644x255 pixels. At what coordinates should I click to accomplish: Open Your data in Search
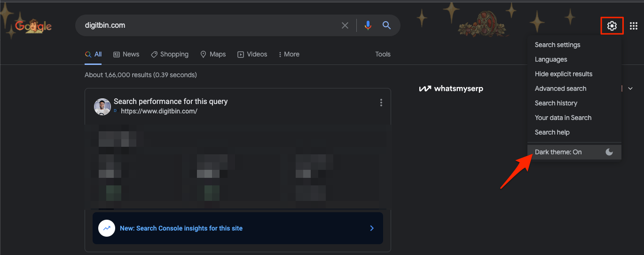[x=563, y=118]
